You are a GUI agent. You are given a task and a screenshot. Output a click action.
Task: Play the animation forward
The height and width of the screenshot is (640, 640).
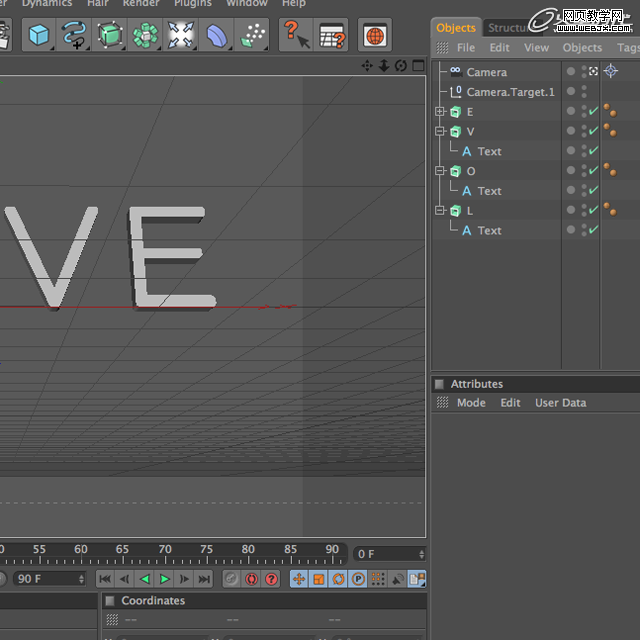tap(165, 579)
